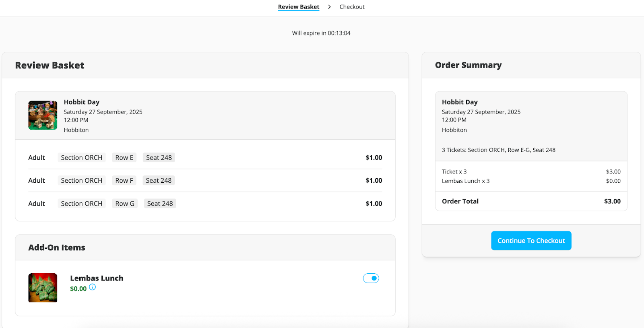Click Continue To Checkout button
This screenshot has height=328, width=644.
coord(531,241)
